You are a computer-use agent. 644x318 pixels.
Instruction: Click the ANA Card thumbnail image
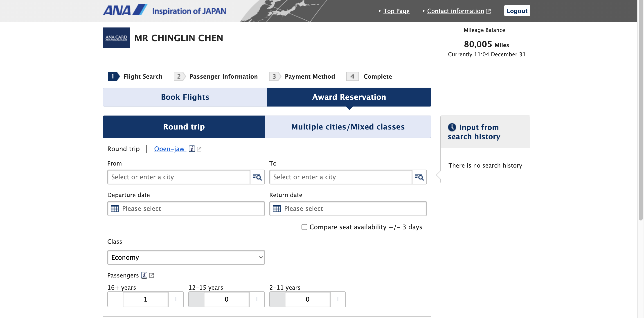click(116, 38)
